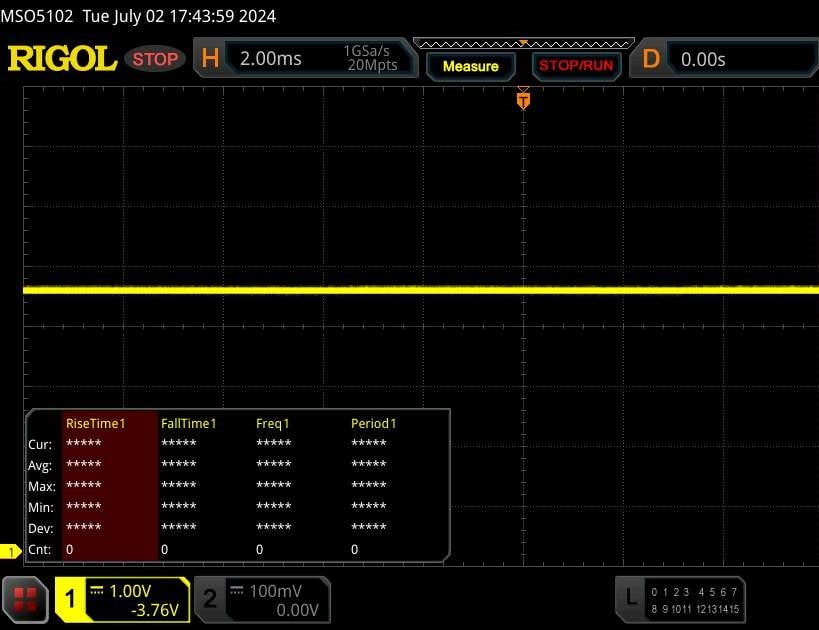Select the 20Mpts memory depth readout

point(372,65)
